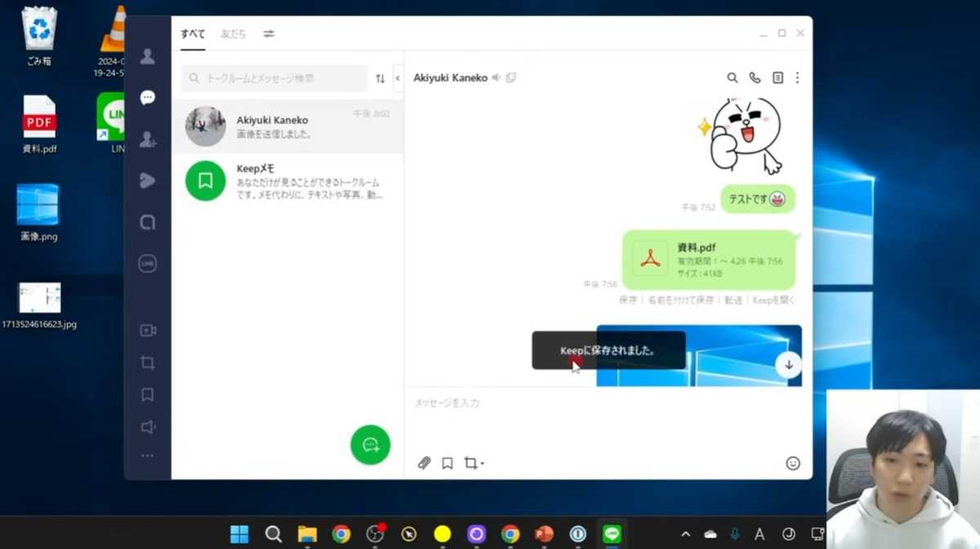
Task: Open the three-dot chat menu
Action: (797, 78)
